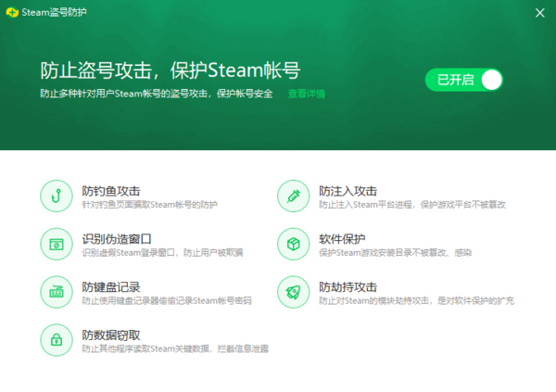Select the 防钓鱼攻击 title text
This screenshot has height=392, width=556.
pyautogui.click(x=111, y=191)
